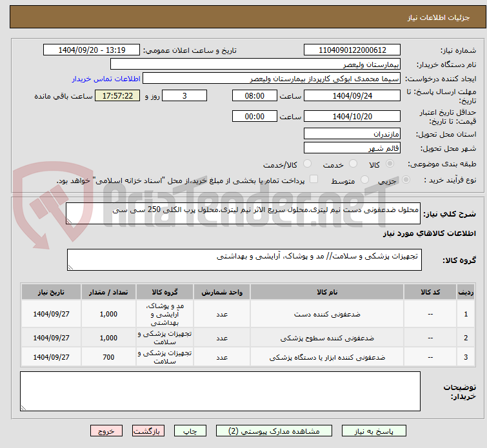The image size is (487, 448).
Task: Click the گروه کالا column header
Action: coord(164,292)
